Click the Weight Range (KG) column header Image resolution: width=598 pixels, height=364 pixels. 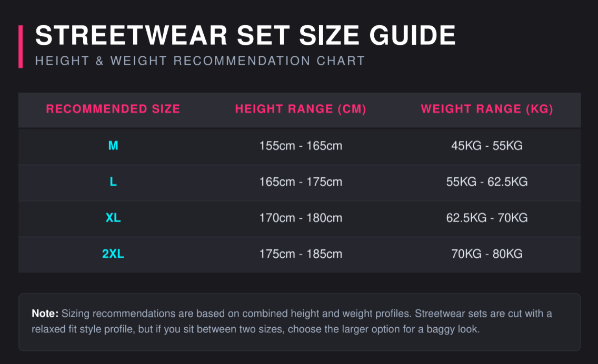pos(487,109)
